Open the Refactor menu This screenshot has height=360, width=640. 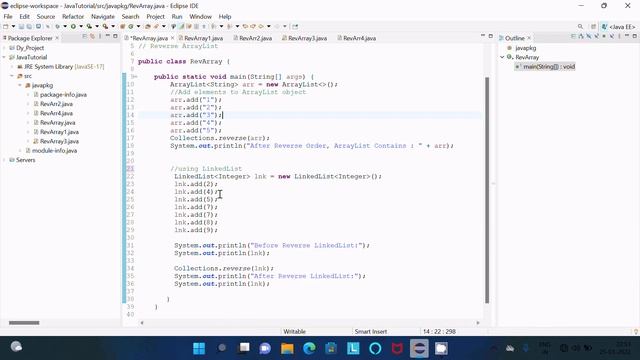coord(73,16)
